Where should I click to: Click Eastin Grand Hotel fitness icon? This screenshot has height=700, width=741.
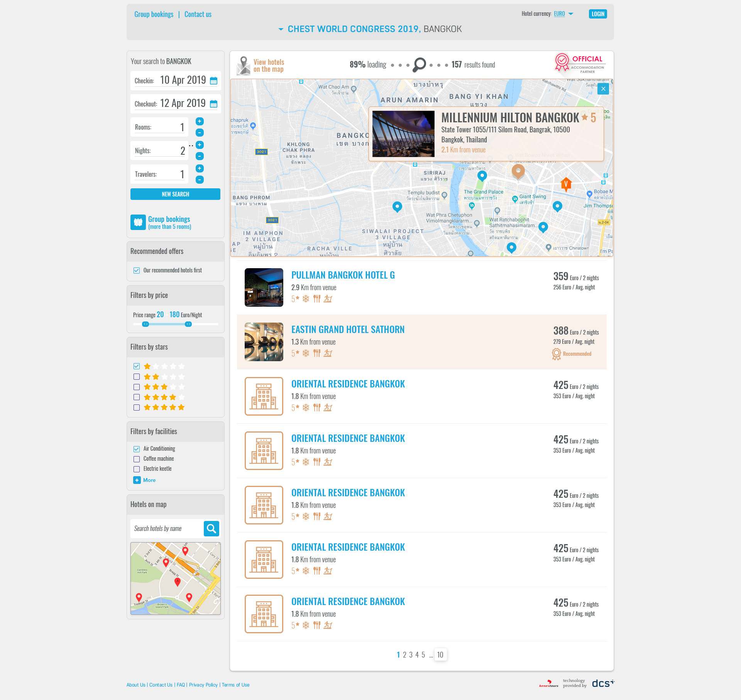pyautogui.click(x=328, y=353)
